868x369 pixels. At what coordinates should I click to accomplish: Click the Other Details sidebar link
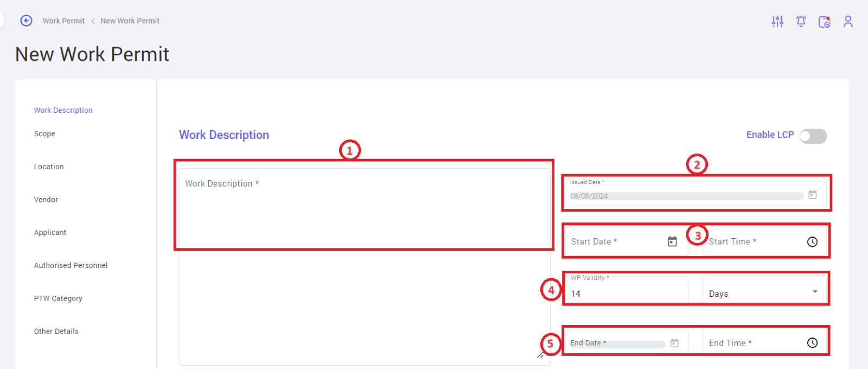56,332
